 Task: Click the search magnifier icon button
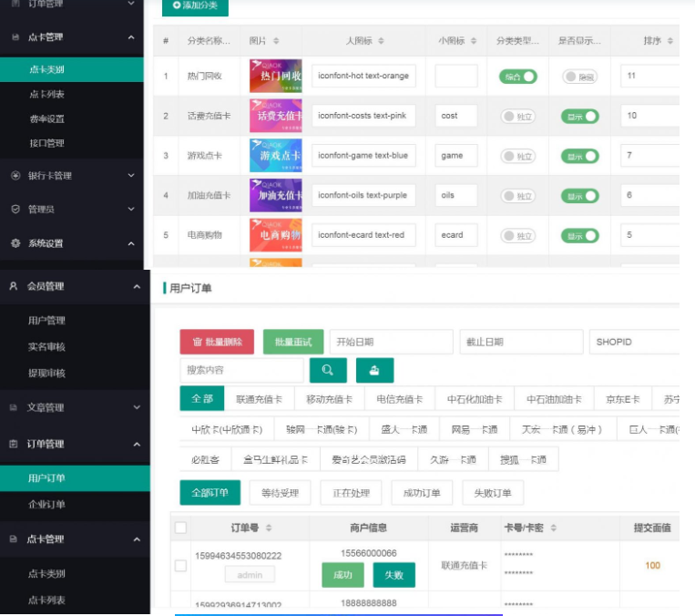point(328,370)
